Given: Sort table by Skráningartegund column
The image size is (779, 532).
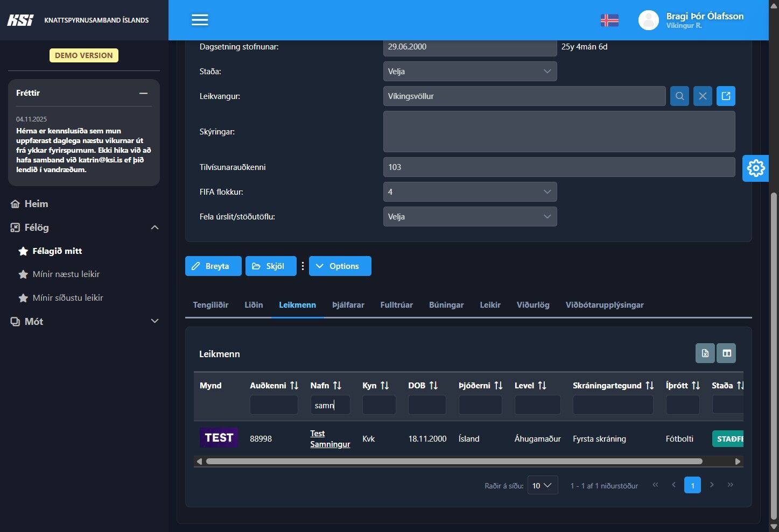Looking at the screenshot, I should (650, 385).
